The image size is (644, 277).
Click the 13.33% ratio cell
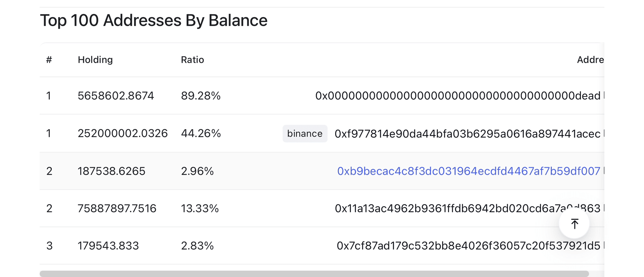click(x=200, y=208)
